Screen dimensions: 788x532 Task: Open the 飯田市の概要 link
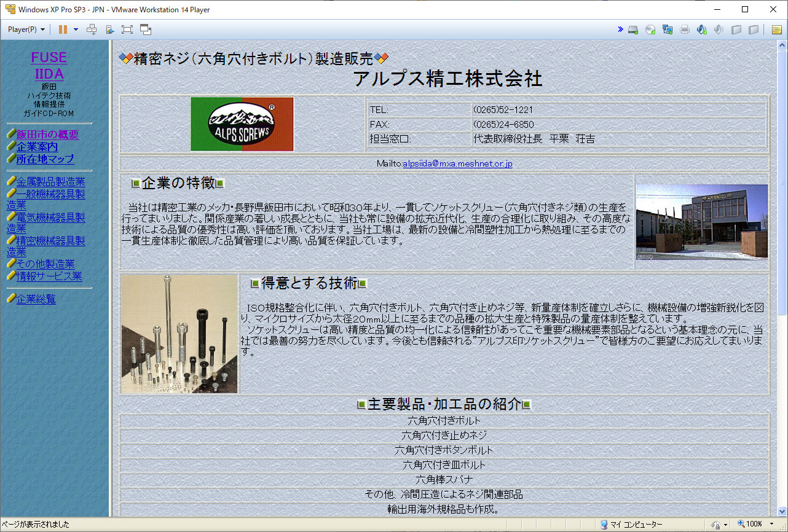click(47, 135)
